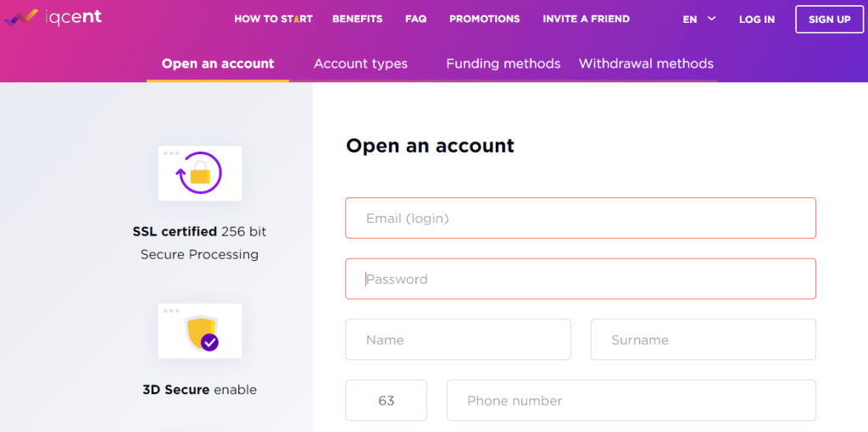Click the SSL certified padlock icon

(200, 173)
